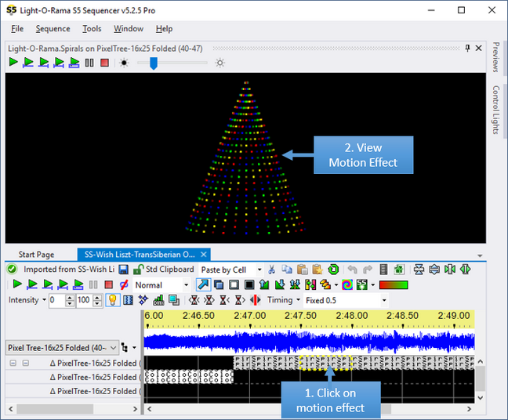
Task: Open the Control Lights side panel tab
Action: [495, 110]
